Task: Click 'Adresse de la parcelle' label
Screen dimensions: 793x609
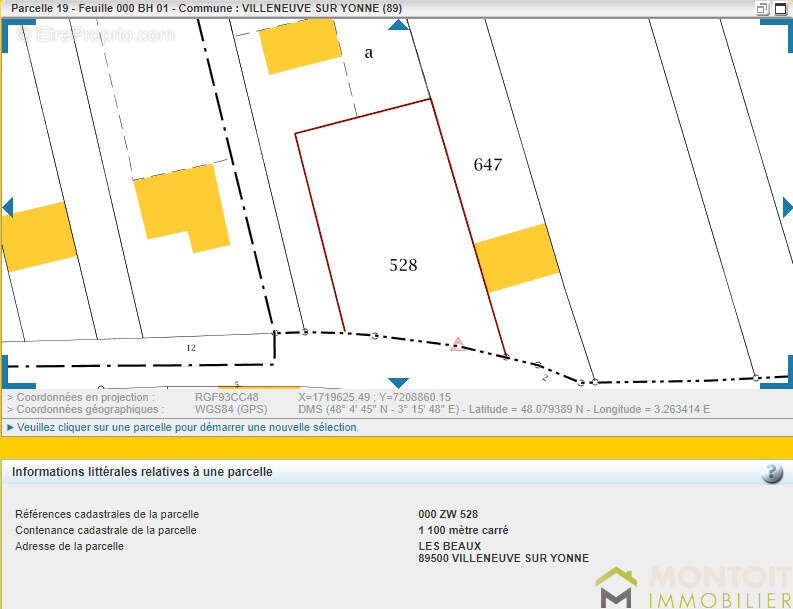Action: point(69,546)
